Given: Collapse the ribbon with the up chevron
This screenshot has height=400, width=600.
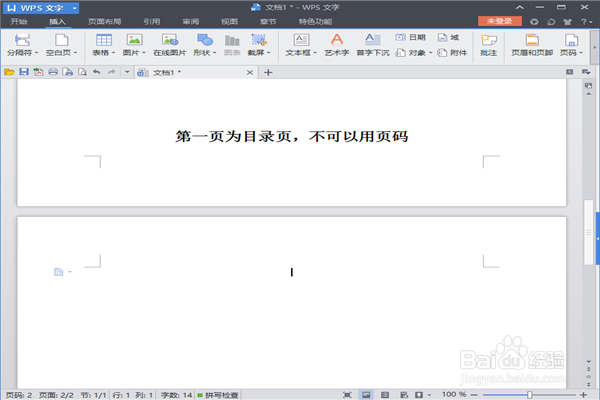Looking at the screenshot, I should [520, 7].
